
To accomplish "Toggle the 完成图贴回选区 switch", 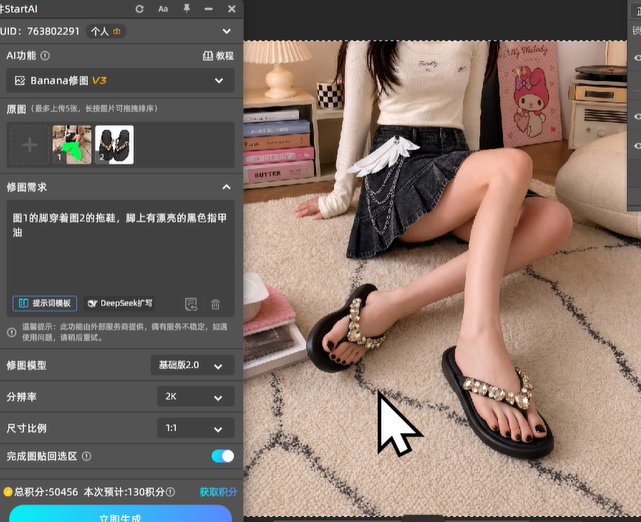I will click(x=223, y=456).
